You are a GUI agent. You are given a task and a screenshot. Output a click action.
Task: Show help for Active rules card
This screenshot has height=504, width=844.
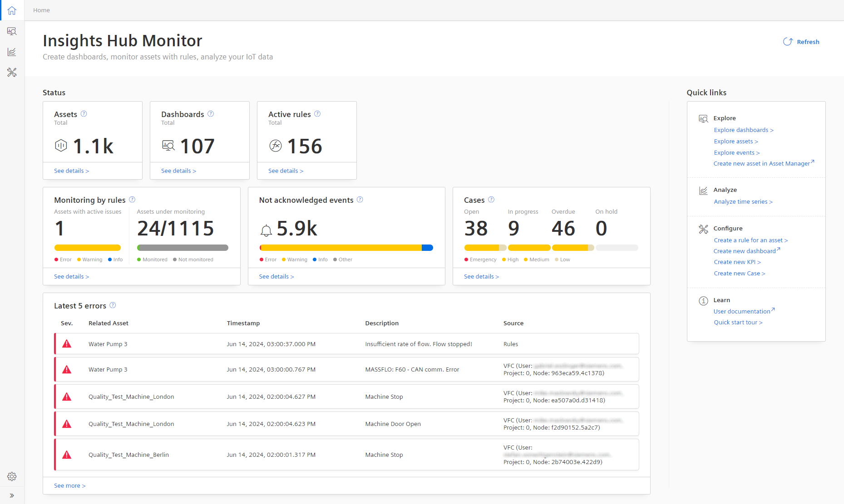317,114
